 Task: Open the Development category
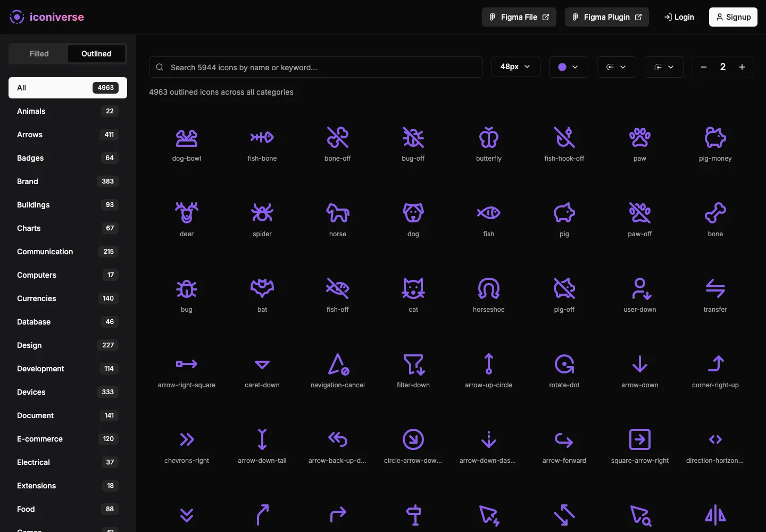(x=68, y=369)
